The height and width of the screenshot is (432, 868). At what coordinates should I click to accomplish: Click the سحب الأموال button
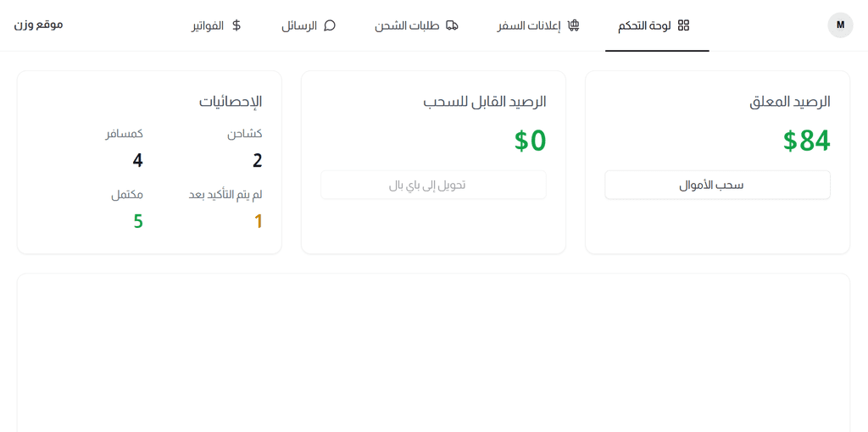(717, 185)
